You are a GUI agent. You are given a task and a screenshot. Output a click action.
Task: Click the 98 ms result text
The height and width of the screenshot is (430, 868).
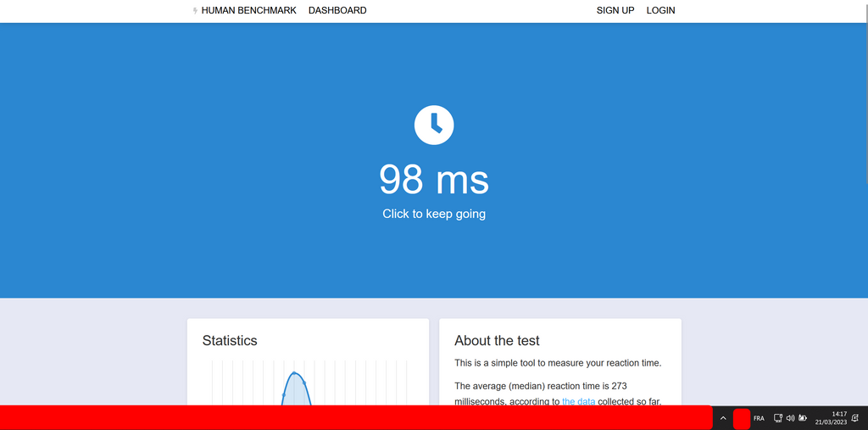coord(434,180)
